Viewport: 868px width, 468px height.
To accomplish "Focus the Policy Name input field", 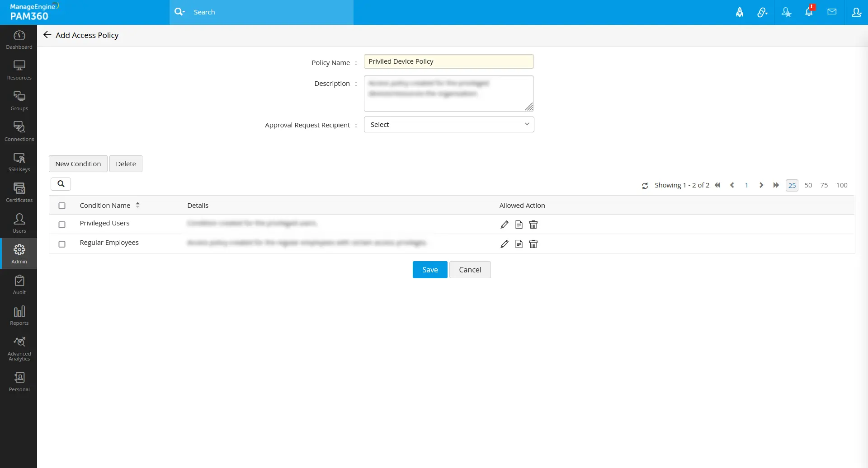I will tap(449, 61).
